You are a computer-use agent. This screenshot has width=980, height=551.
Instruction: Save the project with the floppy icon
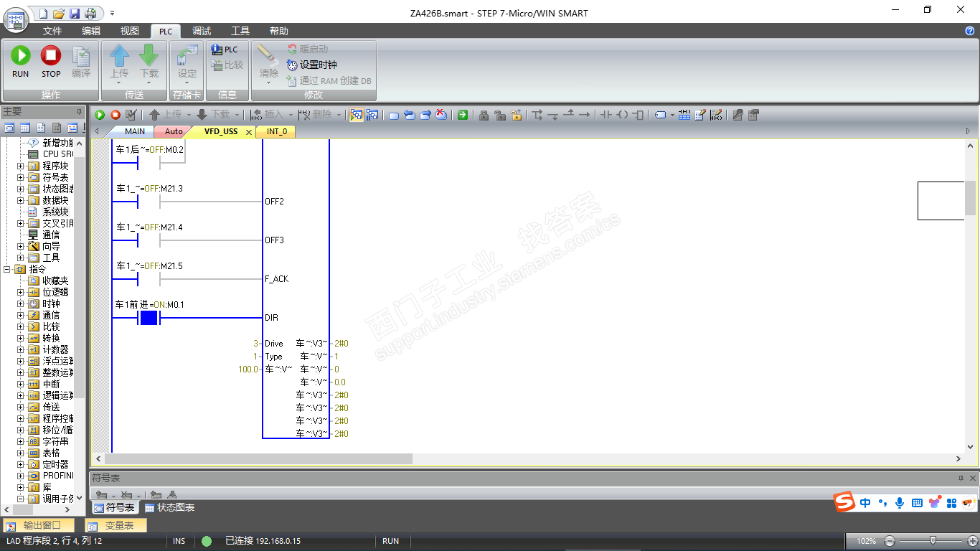75,13
